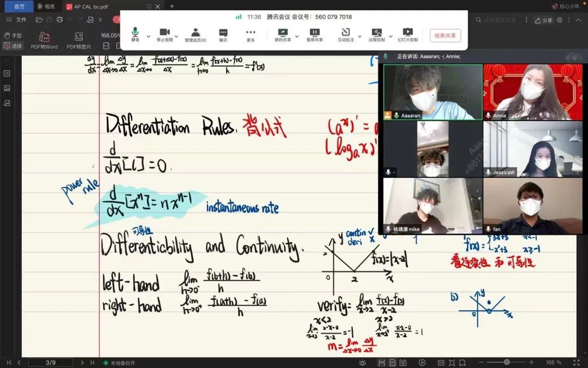The width and height of the screenshot is (588, 368).
Task: Open the chat panel
Action: pos(223,34)
